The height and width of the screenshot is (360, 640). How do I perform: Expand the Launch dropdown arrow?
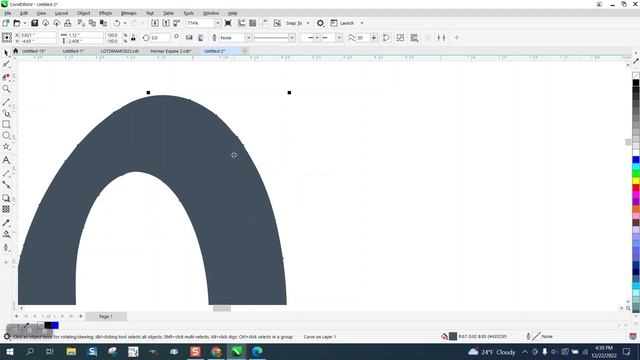pos(362,23)
